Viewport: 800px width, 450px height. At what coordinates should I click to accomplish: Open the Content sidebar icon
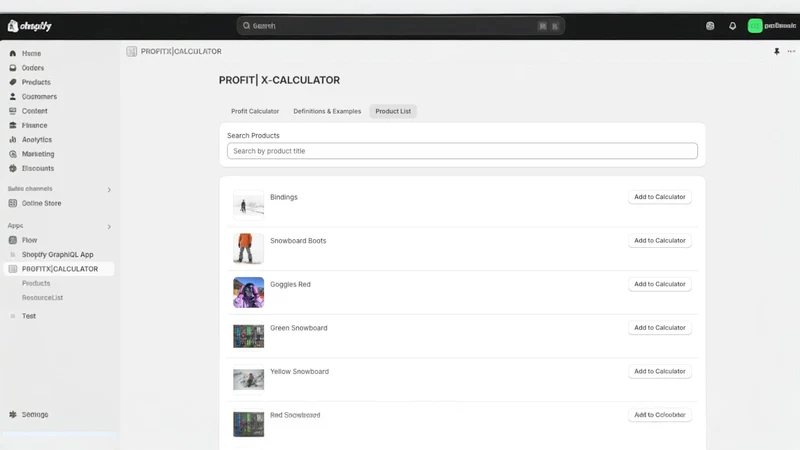[13, 111]
